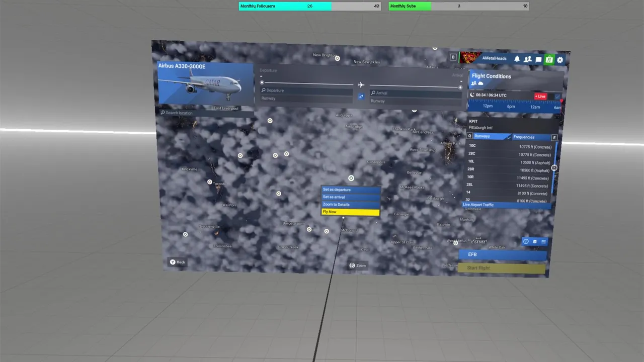Open the map layers icon
Viewport: 644px width, 362px height.
(534, 242)
